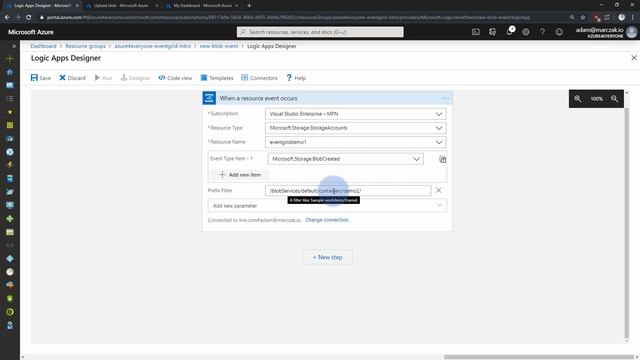Open Connectors from the toolbar

[259, 78]
